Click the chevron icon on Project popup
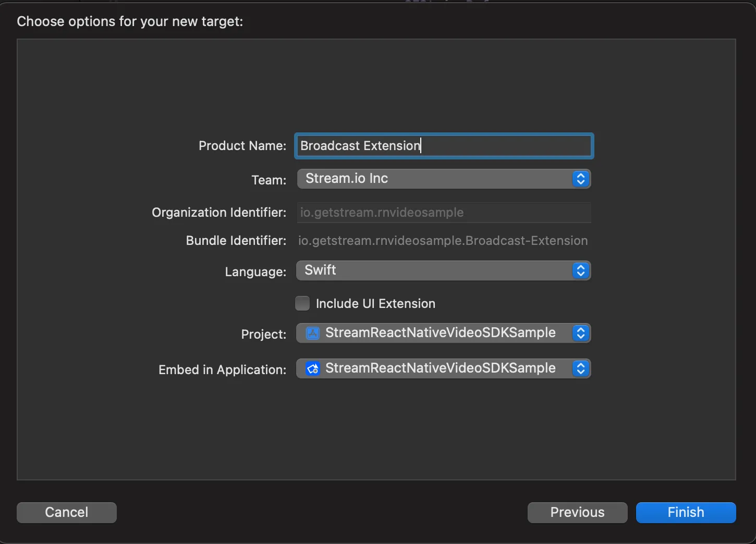The image size is (756, 544). pyautogui.click(x=580, y=333)
